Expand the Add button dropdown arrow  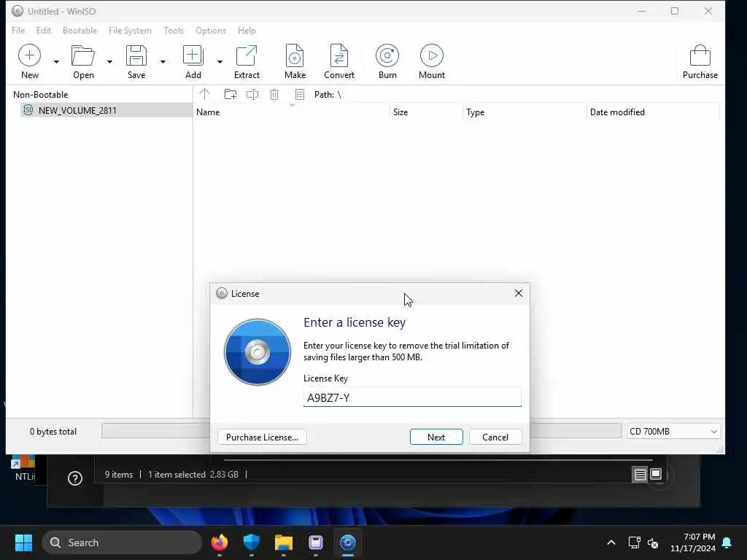click(x=220, y=61)
